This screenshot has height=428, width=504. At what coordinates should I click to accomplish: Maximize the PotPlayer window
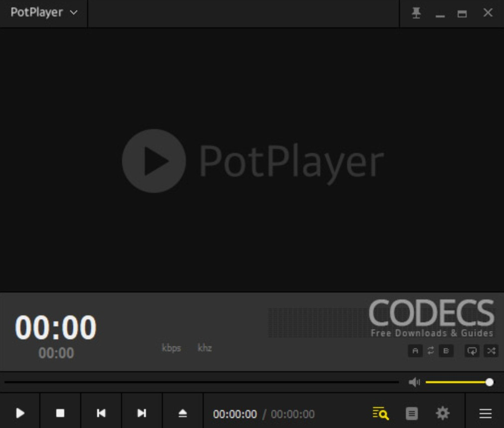[462, 13]
